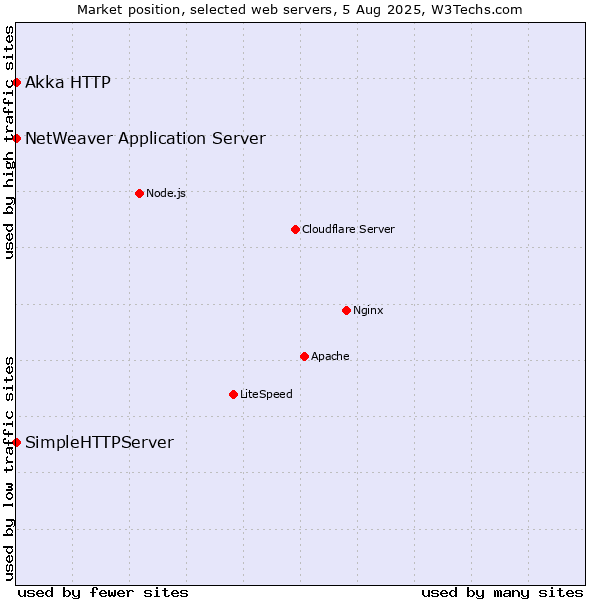Screen dimensions: 600x600
Task: Click the Akka HTTP data point marker
Action: (16, 83)
